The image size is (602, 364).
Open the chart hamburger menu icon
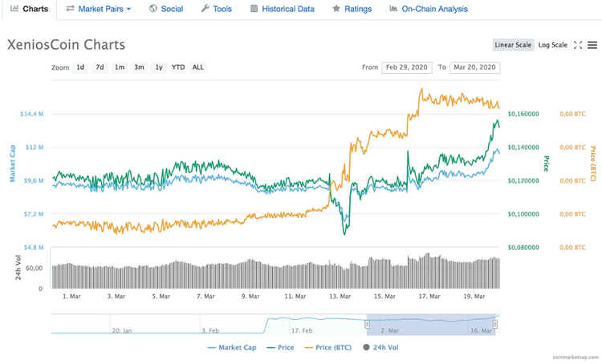coord(592,46)
